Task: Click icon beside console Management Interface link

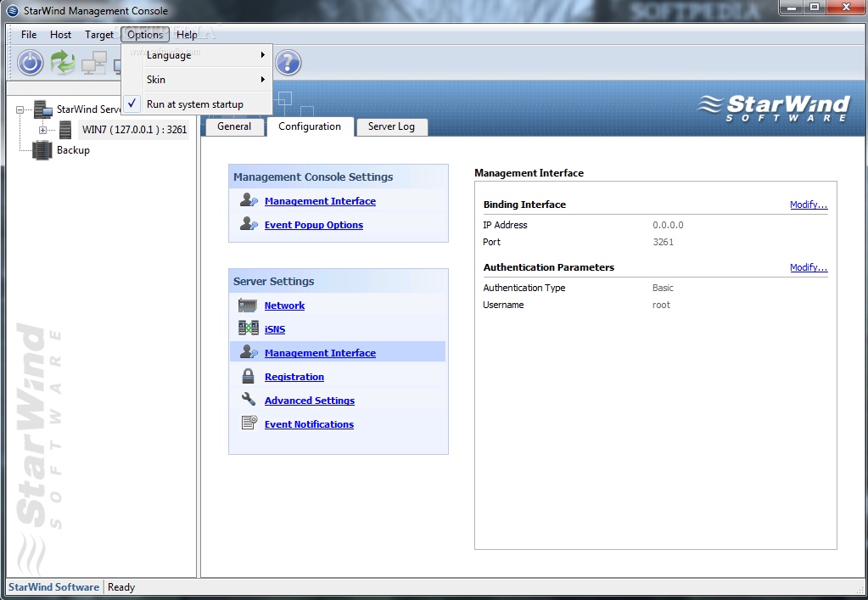Action: tap(249, 199)
